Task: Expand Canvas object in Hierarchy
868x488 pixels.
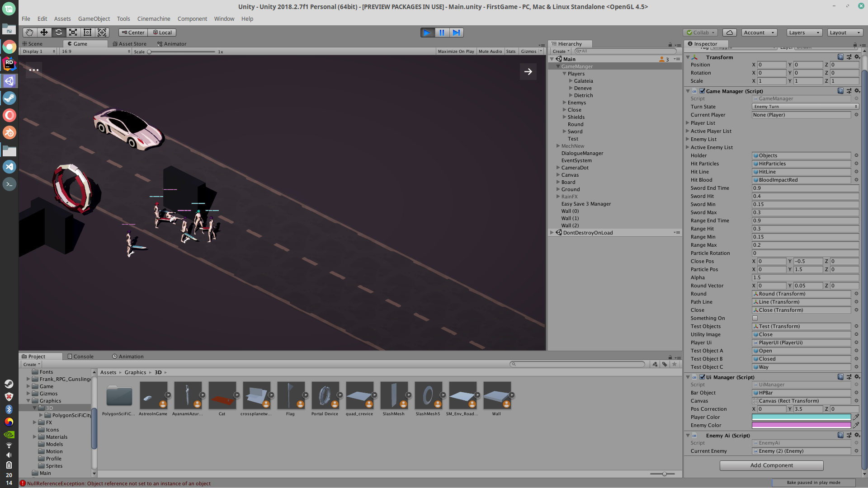Action: tap(558, 175)
